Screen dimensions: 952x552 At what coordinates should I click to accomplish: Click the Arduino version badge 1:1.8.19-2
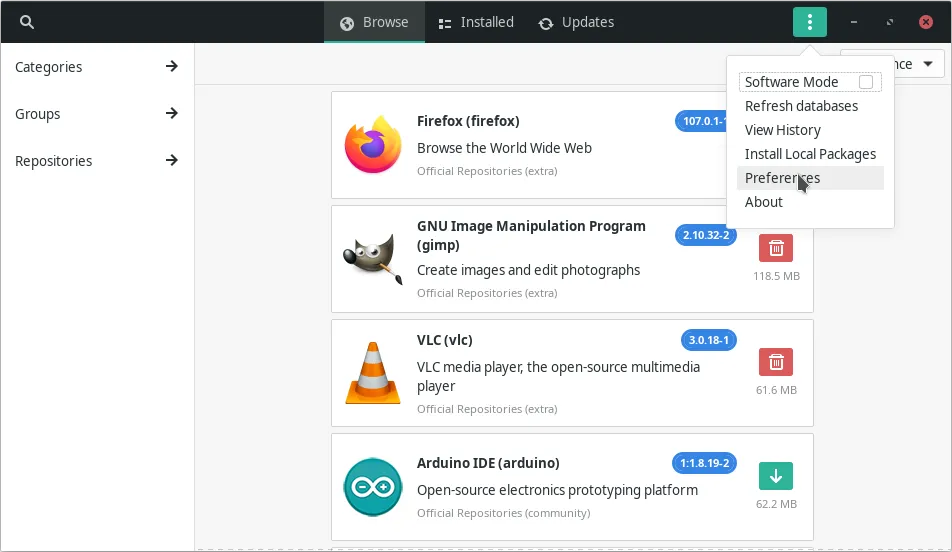point(704,463)
